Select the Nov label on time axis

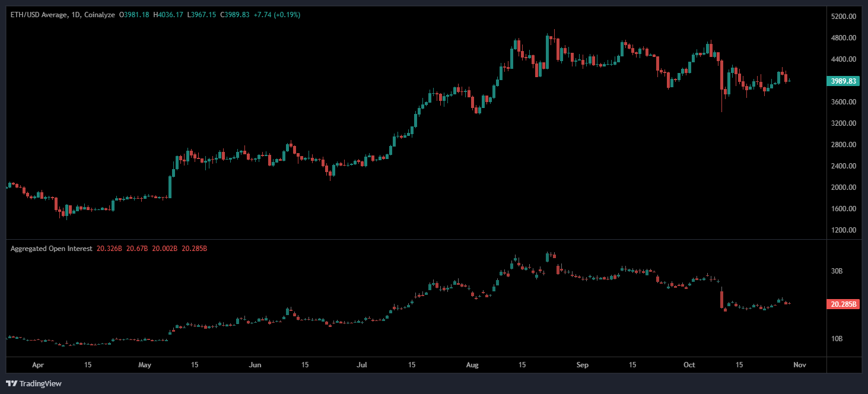click(x=799, y=365)
